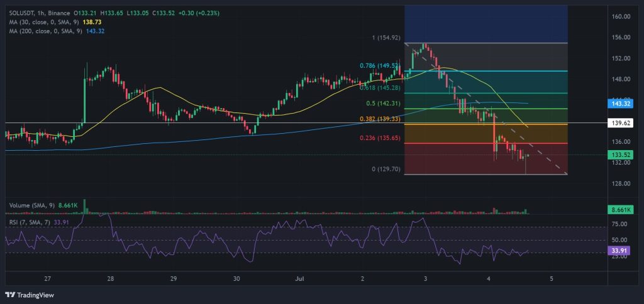Select the 0.786 (149.53) Fibonacci level label
This screenshot has height=304, width=644.
coord(379,65)
